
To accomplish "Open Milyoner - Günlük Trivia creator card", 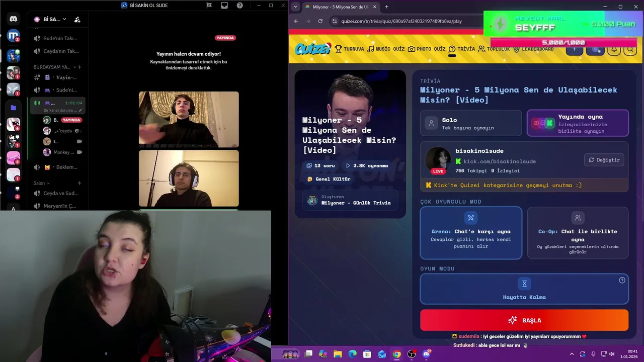I will 350,200.
